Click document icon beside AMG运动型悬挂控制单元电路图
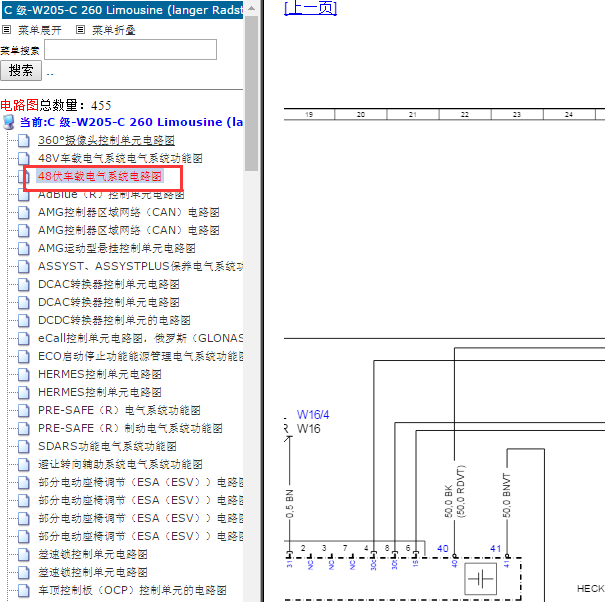The height and width of the screenshot is (602, 605). click(24, 249)
